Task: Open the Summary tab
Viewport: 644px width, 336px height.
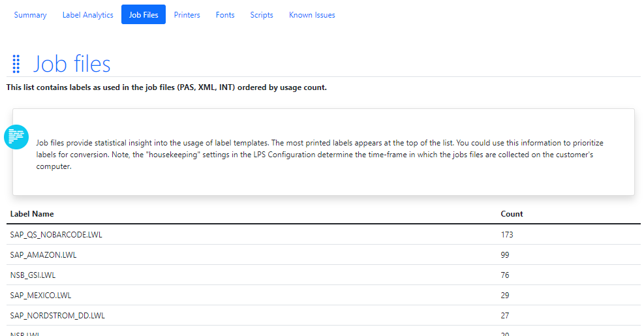Action: coord(31,15)
